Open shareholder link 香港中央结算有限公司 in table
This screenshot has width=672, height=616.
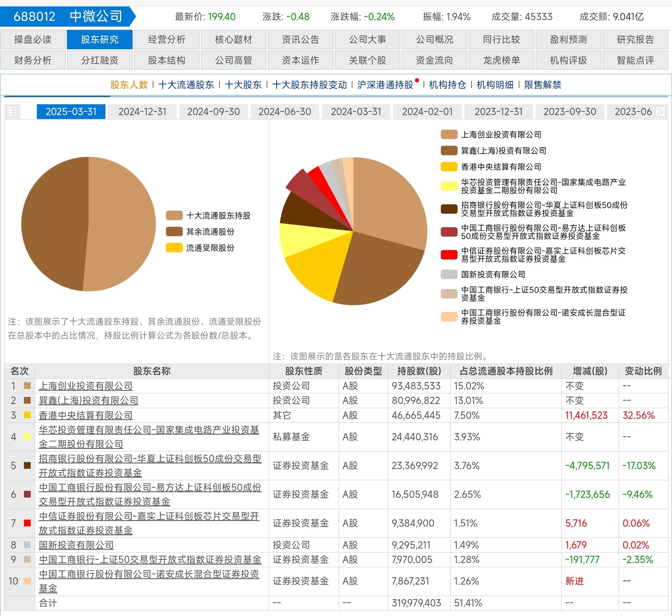[86, 415]
